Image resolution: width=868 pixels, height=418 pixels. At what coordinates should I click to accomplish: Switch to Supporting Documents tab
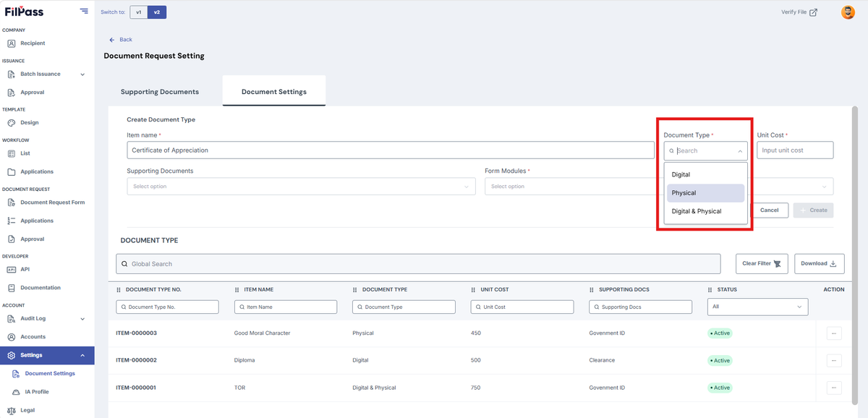[160, 92]
